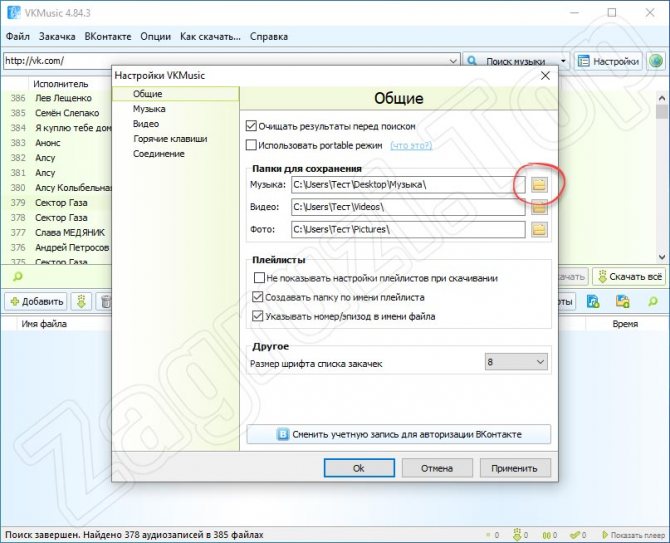Enable Использовать portable режим checkbox
This screenshot has width=670, height=543.
[x=251, y=145]
